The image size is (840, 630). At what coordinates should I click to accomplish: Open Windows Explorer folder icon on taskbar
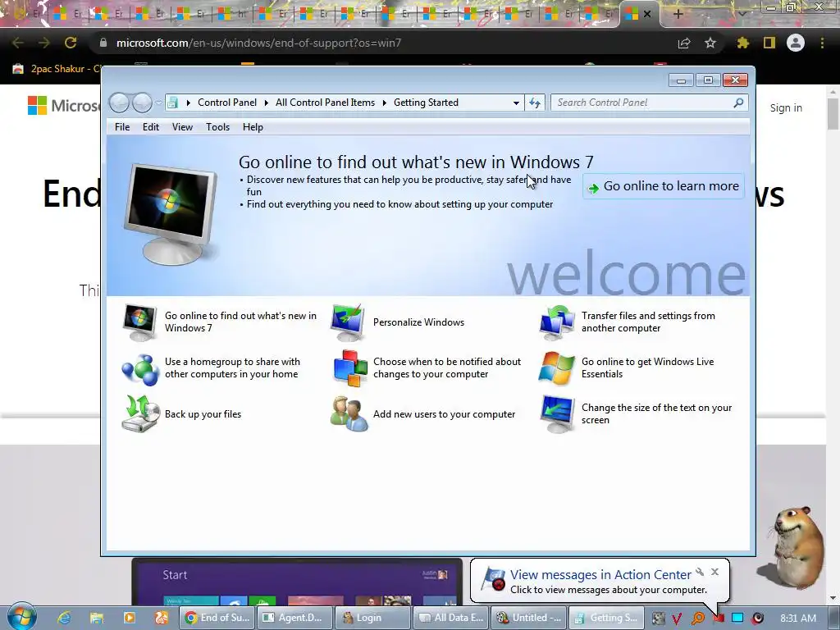[97, 618]
